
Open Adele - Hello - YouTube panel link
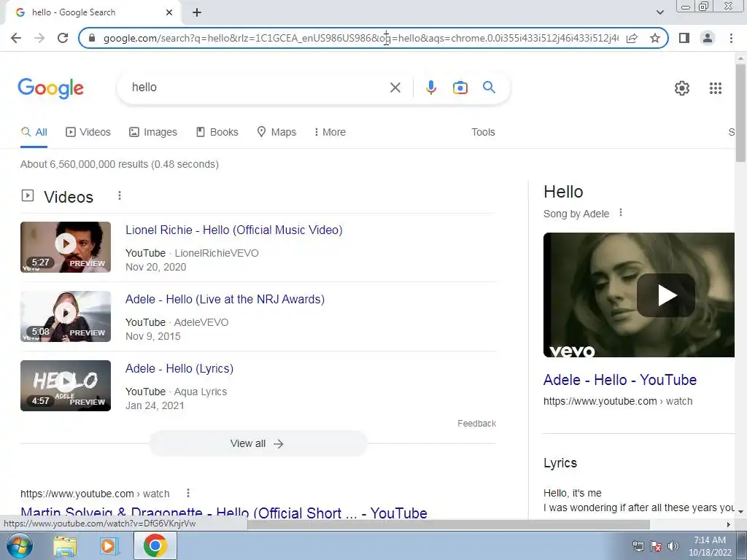pyautogui.click(x=620, y=380)
